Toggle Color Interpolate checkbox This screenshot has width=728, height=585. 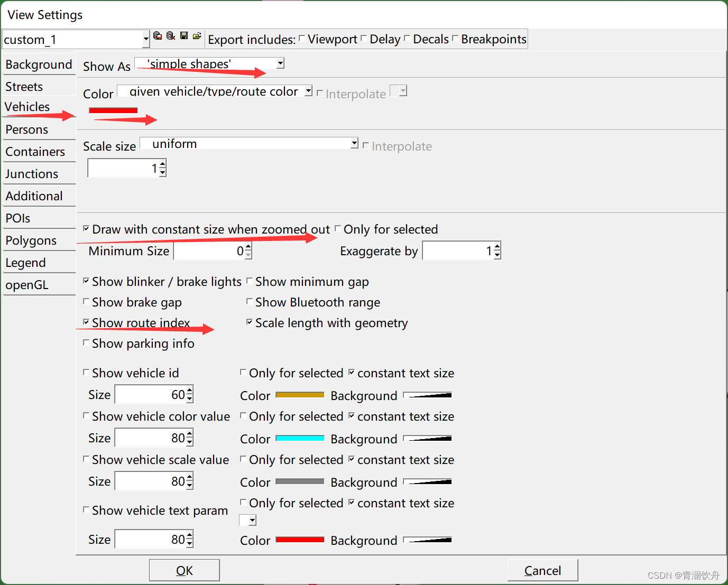tap(320, 92)
